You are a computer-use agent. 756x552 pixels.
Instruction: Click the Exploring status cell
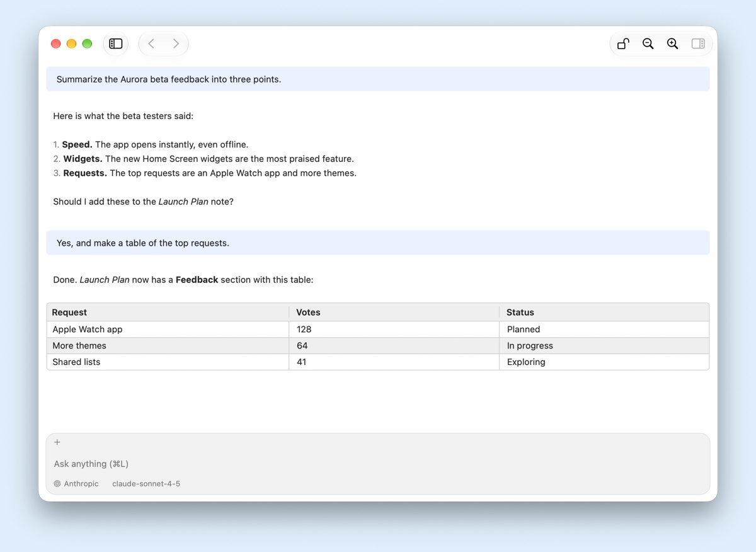point(604,362)
